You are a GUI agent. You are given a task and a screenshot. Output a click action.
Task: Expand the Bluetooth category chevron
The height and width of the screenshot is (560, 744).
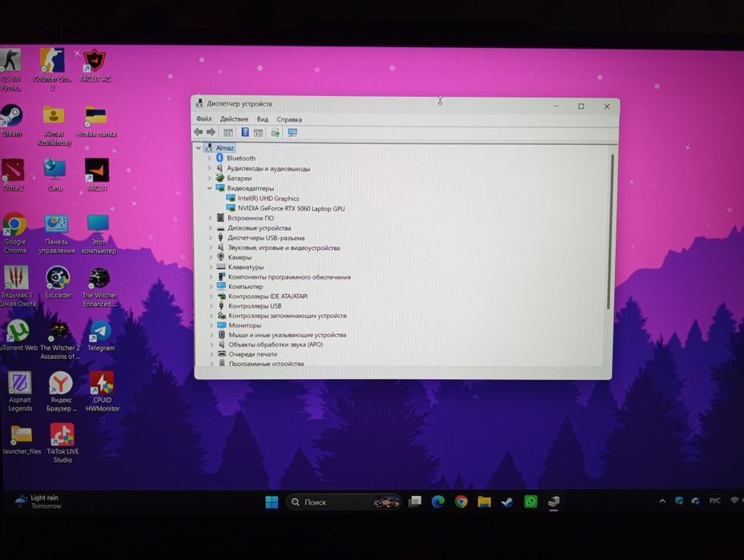tap(209, 158)
